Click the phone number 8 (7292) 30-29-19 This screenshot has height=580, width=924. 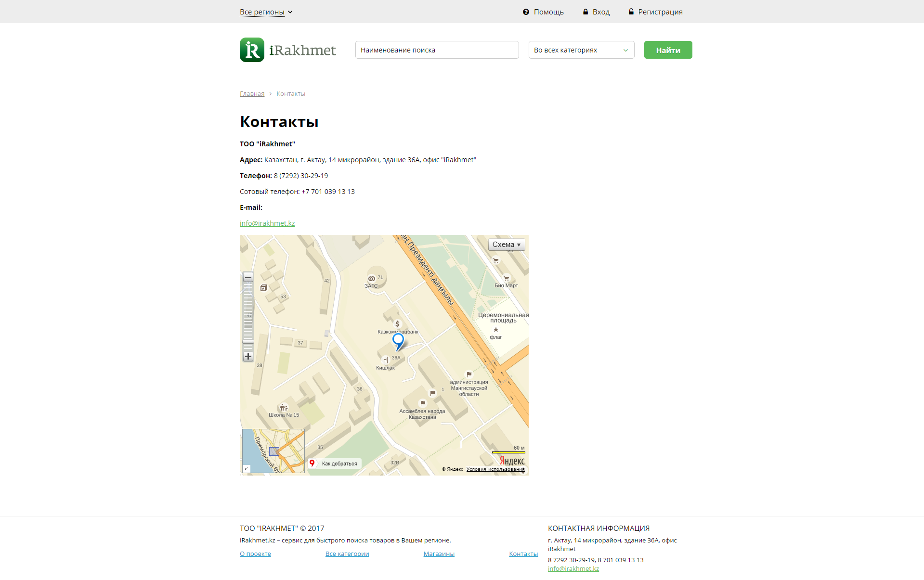click(301, 176)
